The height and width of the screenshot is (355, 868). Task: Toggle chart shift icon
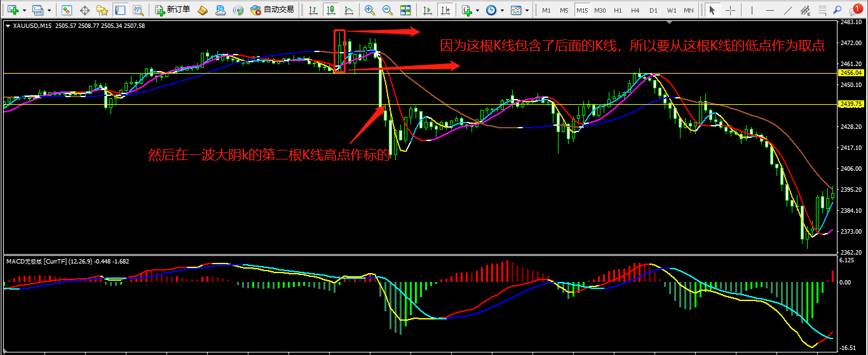[x=446, y=10]
